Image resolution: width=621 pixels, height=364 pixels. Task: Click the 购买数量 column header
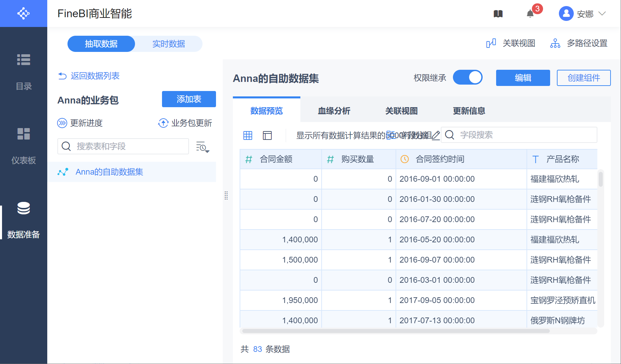pos(359,159)
